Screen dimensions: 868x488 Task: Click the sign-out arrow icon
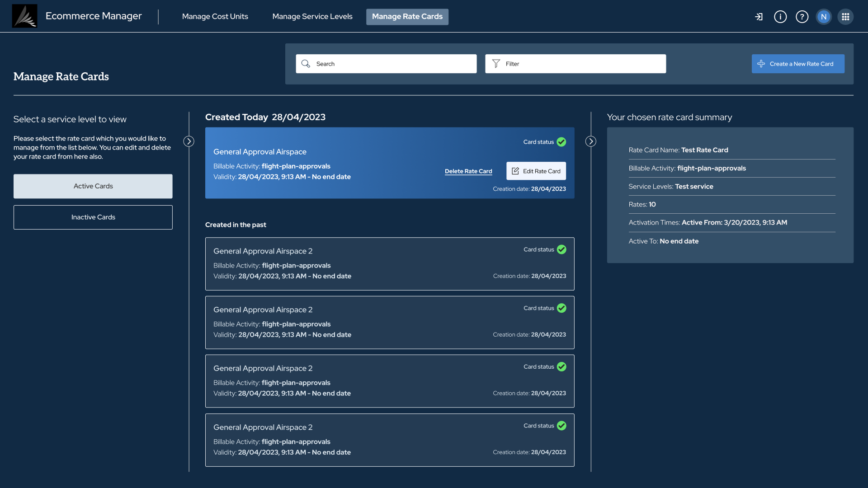(x=759, y=17)
